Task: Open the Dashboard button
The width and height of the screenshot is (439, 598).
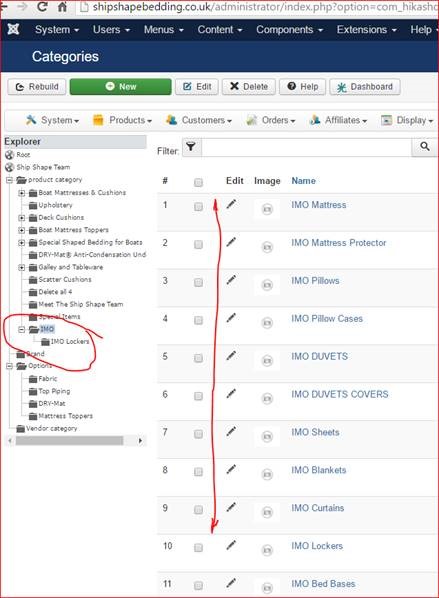Action: [x=365, y=87]
